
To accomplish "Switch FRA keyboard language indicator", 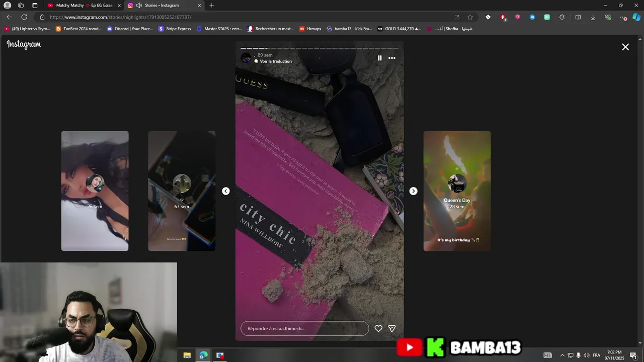I will [x=596, y=355].
